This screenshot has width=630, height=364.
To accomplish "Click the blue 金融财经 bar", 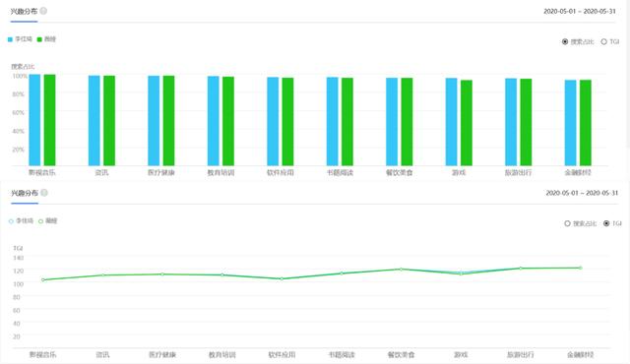I will coord(571,123).
